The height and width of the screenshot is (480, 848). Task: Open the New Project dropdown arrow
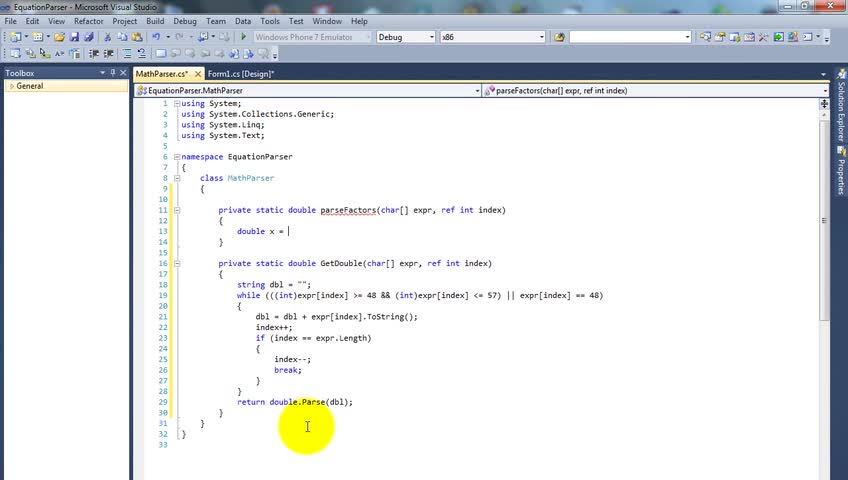tap(25, 37)
